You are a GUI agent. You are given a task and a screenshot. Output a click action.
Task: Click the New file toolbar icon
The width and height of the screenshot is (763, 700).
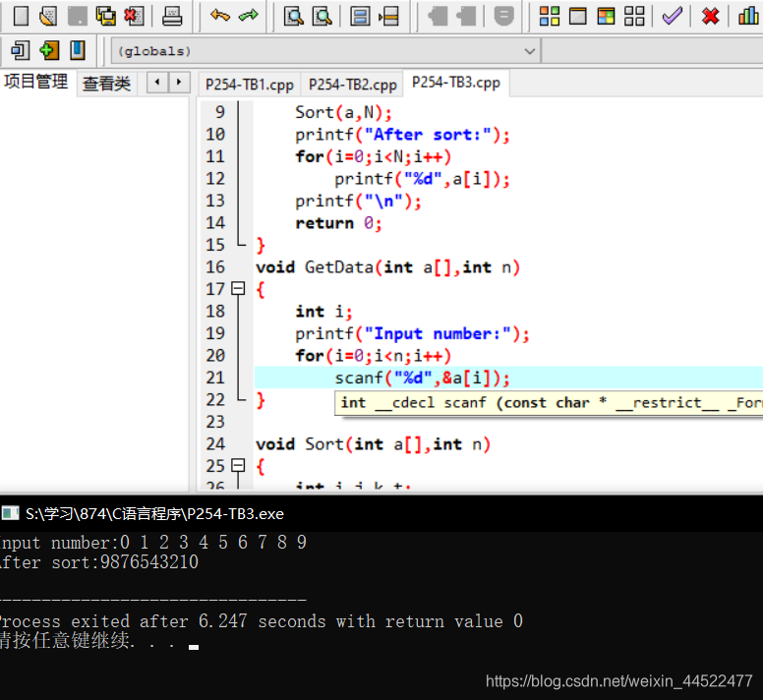[x=21, y=16]
